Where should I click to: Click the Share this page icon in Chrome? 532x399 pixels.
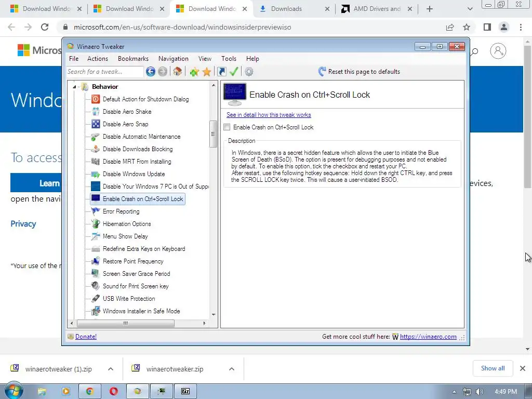tap(450, 27)
